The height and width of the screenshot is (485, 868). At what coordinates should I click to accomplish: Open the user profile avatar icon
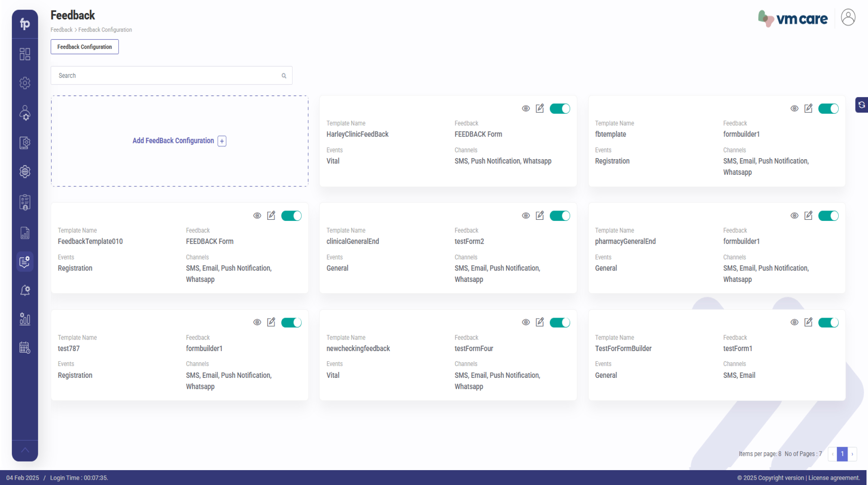(x=848, y=17)
